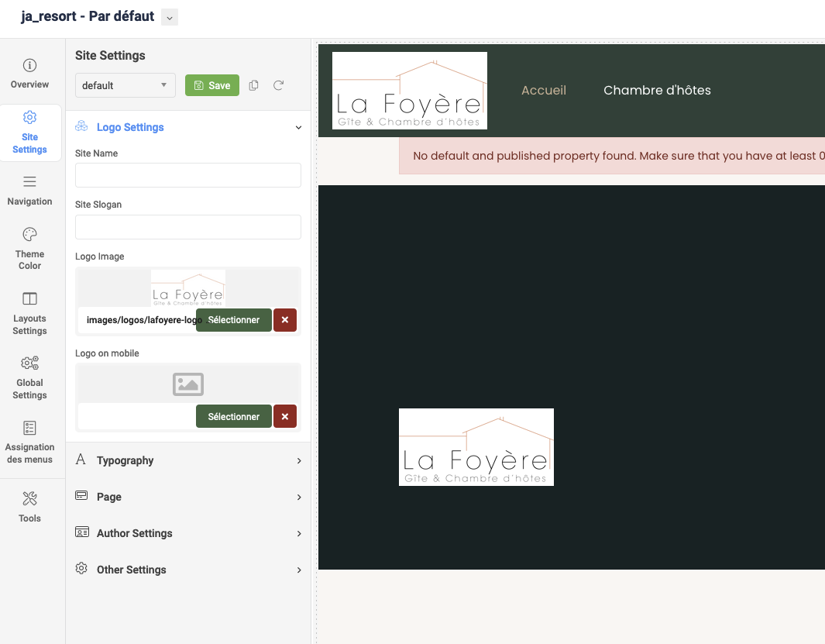Click the Save button
825x644 pixels.
pos(212,85)
